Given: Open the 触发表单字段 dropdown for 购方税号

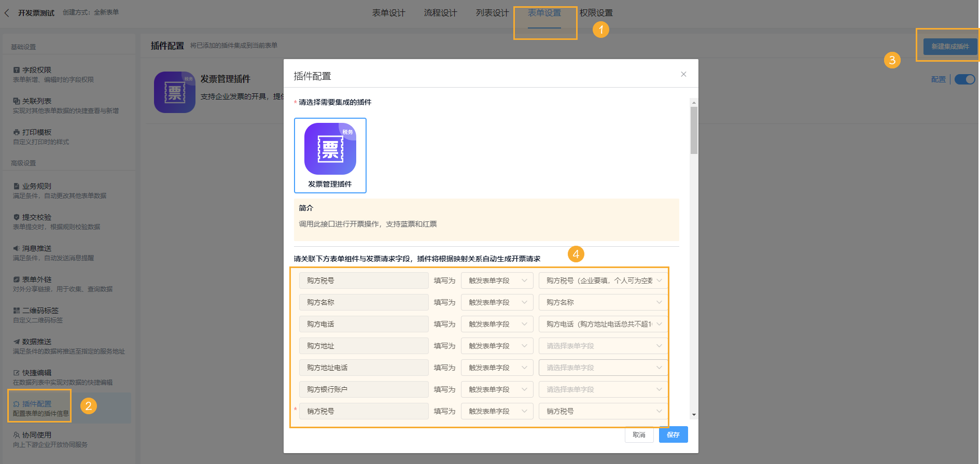Looking at the screenshot, I should pos(497,280).
